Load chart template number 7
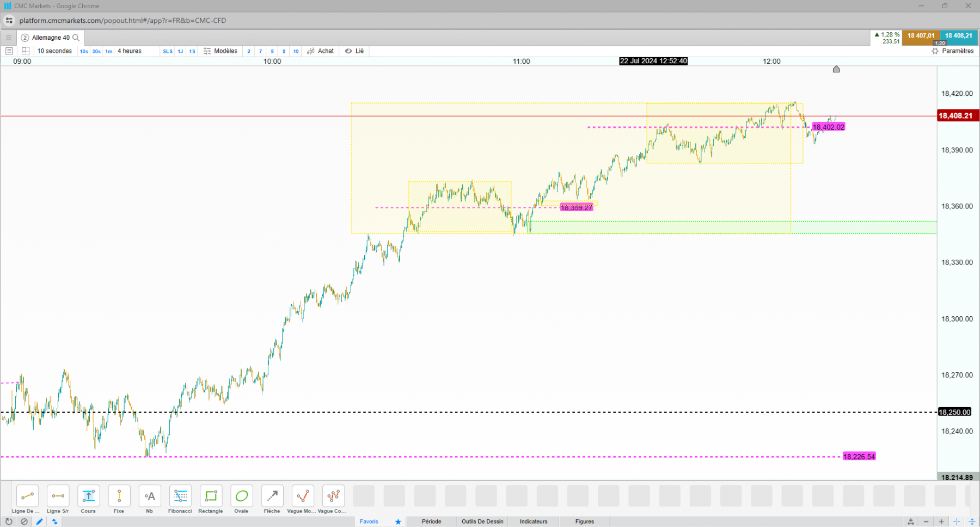980x527 pixels. tap(260, 51)
